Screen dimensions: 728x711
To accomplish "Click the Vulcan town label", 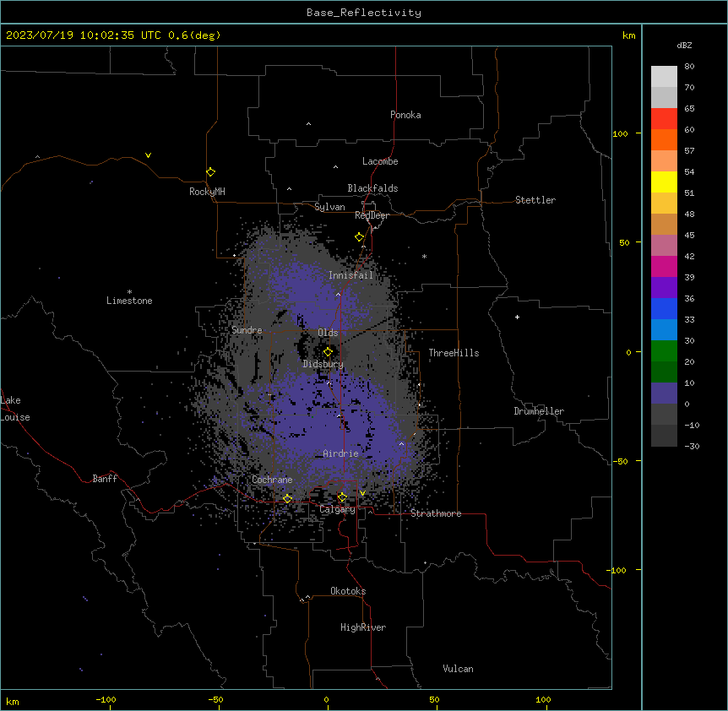I will point(458,669).
